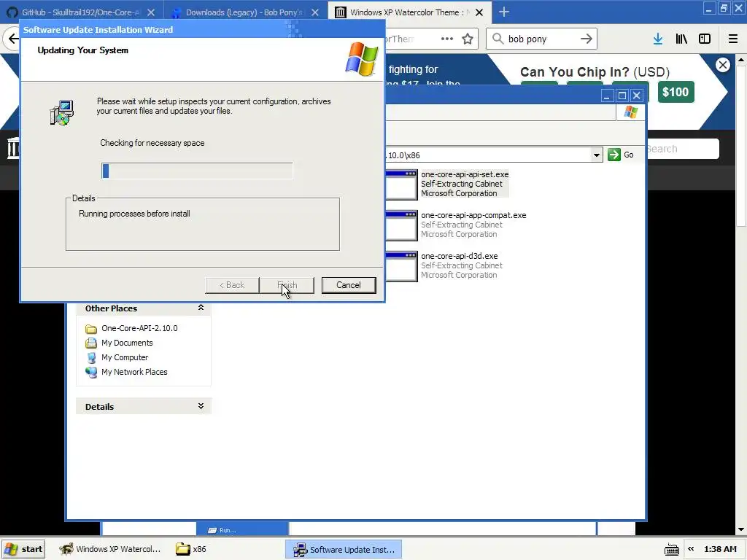This screenshot has width=747, height=560.
Task: Click the one-core-api-api-set.exe file icon
Action: coord(402,184)
